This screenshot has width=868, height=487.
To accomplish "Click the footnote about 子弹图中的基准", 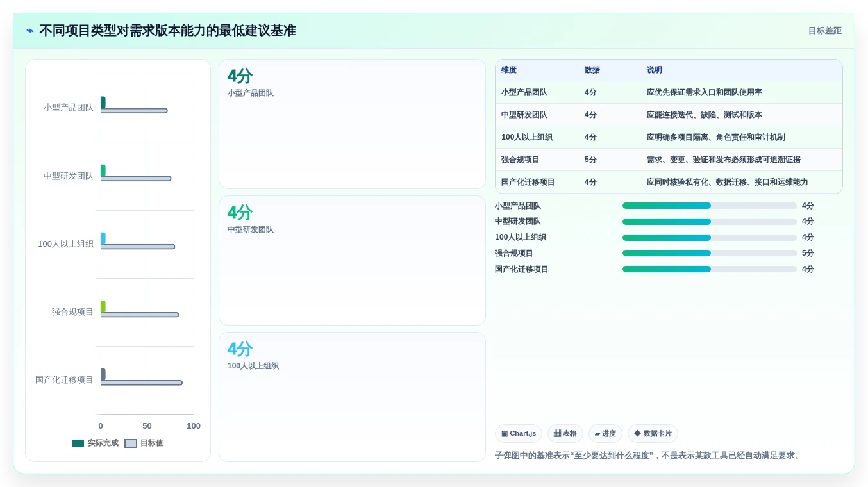I will pyautogui.click(x=649, y=456).
